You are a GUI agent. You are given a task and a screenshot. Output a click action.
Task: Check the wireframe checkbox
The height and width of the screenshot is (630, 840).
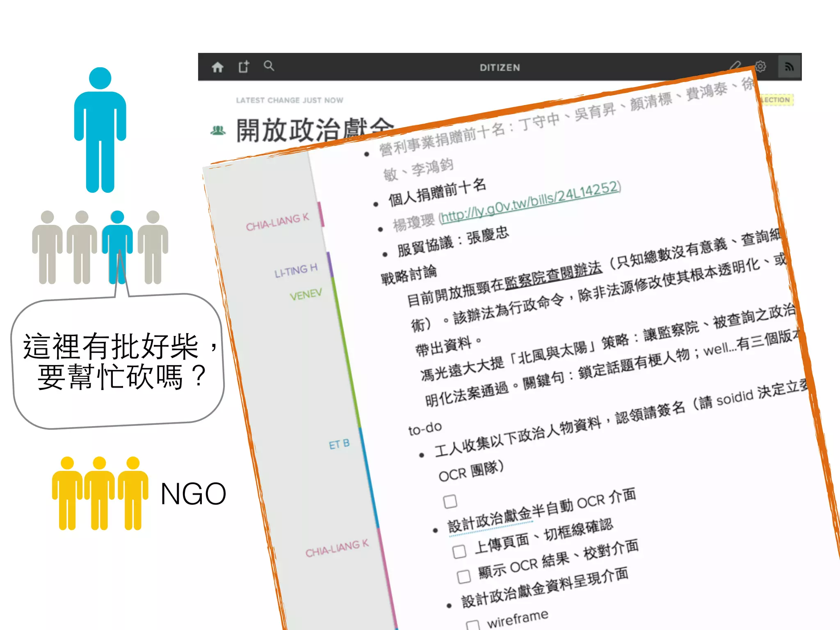coord(473,625)
